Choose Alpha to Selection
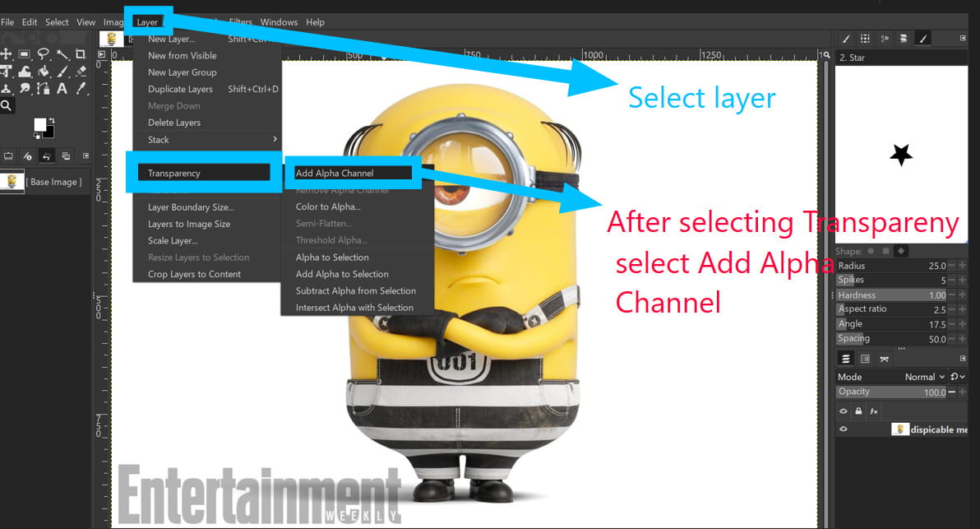This screenshot has width=980, height=529. pos(332,257)
